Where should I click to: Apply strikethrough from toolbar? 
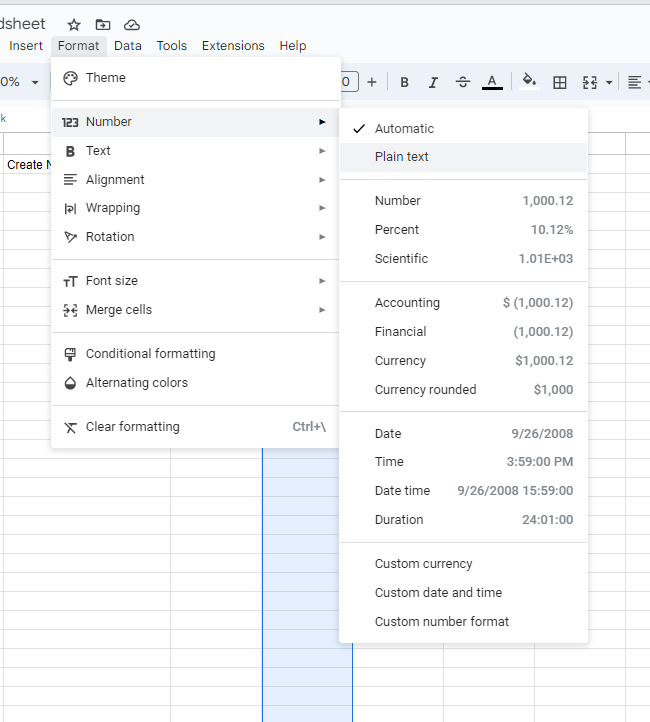[463, 82]
